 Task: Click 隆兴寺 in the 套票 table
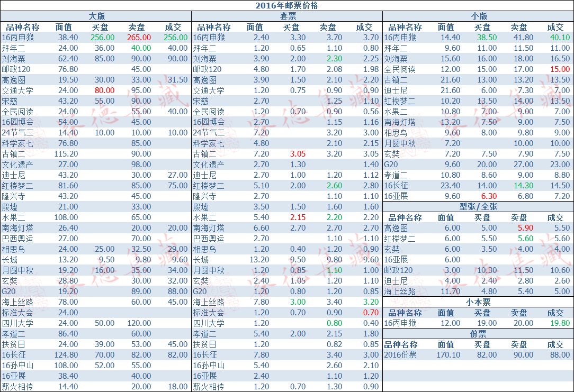(204, 196)
